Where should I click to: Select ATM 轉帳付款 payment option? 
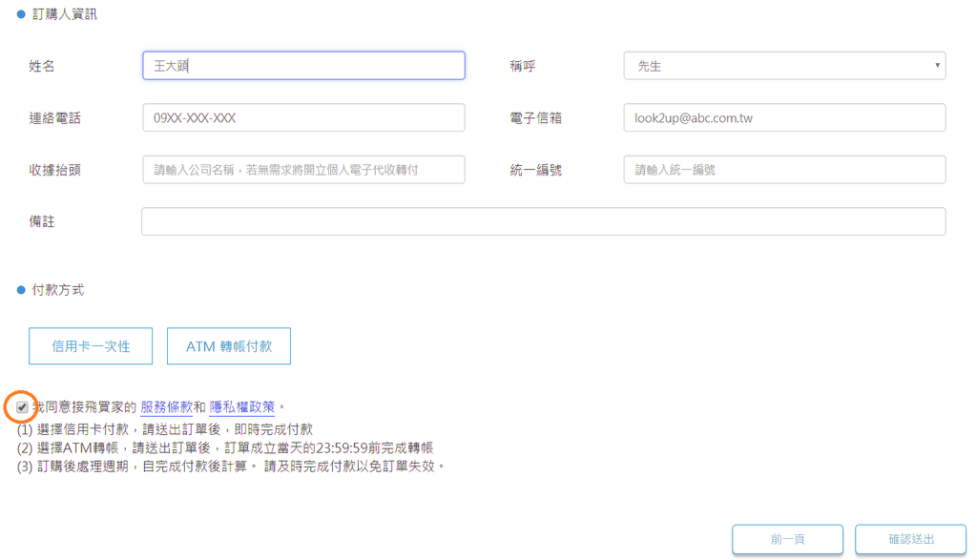[x=229, y=345]
